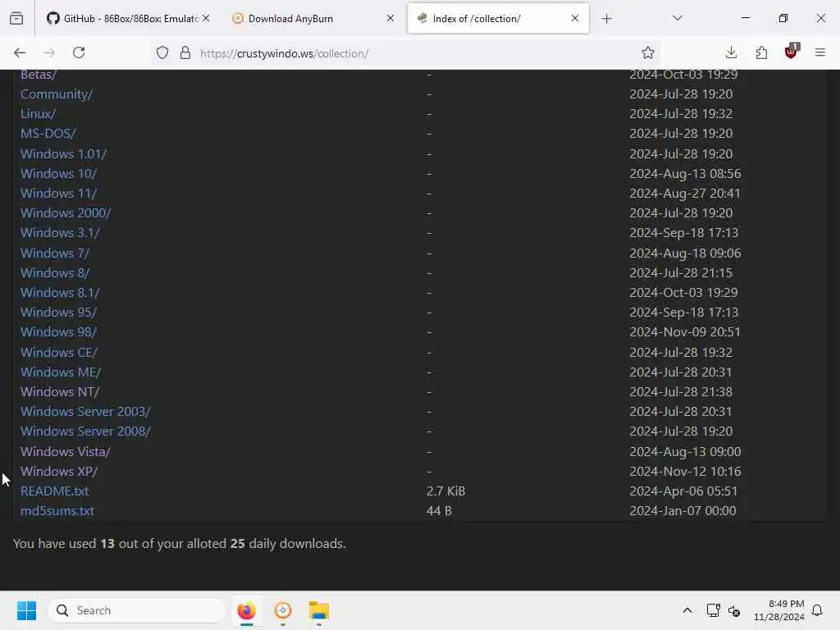Image resolution: width=840 pixels, height=630 pixels.
Task: Click the 2.7 KiB size value
Action: [445, 491]
